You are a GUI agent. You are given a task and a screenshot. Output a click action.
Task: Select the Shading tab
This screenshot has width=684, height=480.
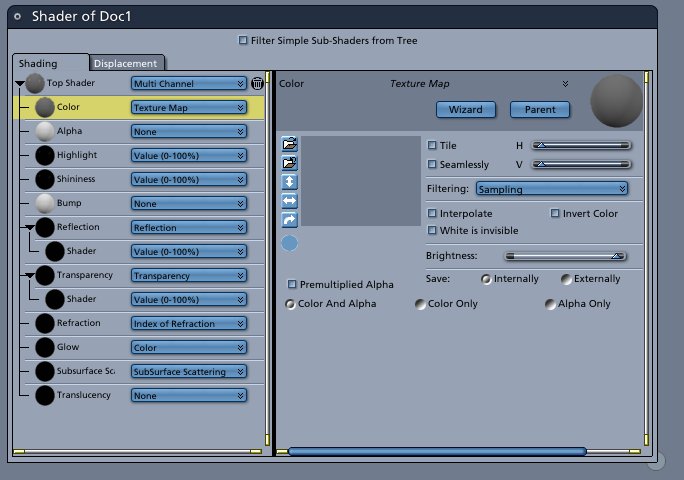click(x=50, y=63)
